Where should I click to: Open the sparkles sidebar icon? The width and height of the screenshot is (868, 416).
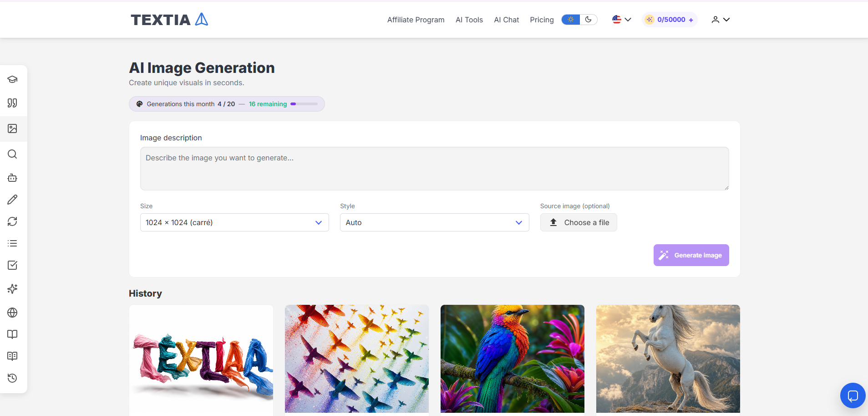(x=12, y=289)
